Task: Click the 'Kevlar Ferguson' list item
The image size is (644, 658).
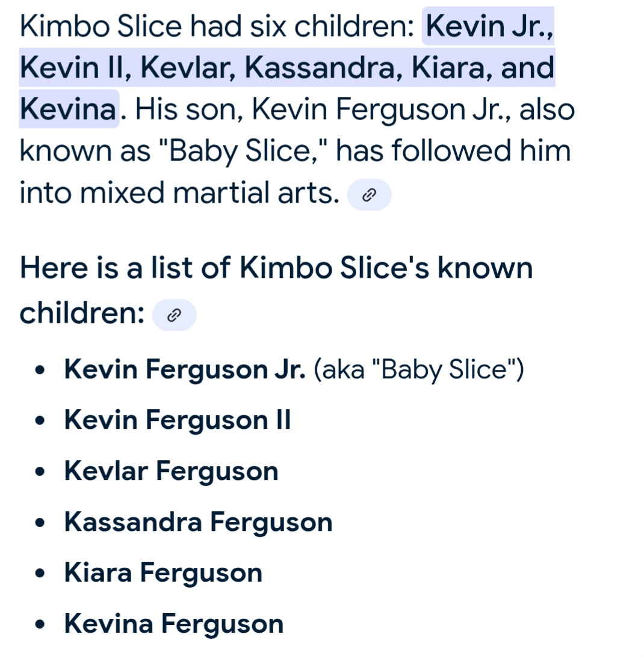Action: pos(172,471)
